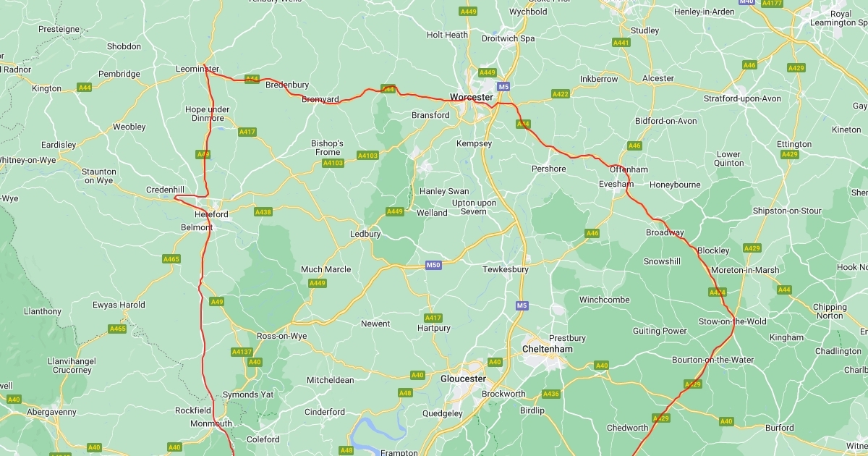The width and height of the screenshot is (868, 456).
Task: Click the A441 road shield near Studley
Action: (621, 43)
